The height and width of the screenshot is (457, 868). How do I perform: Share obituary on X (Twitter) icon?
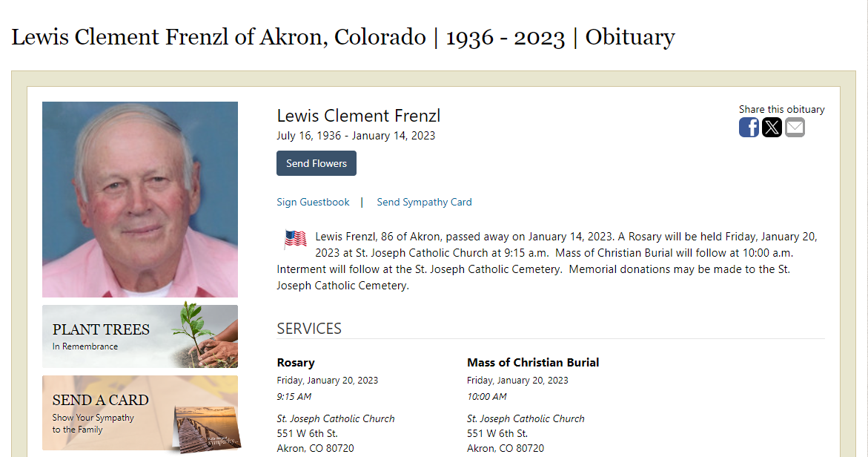click(772, 128)
